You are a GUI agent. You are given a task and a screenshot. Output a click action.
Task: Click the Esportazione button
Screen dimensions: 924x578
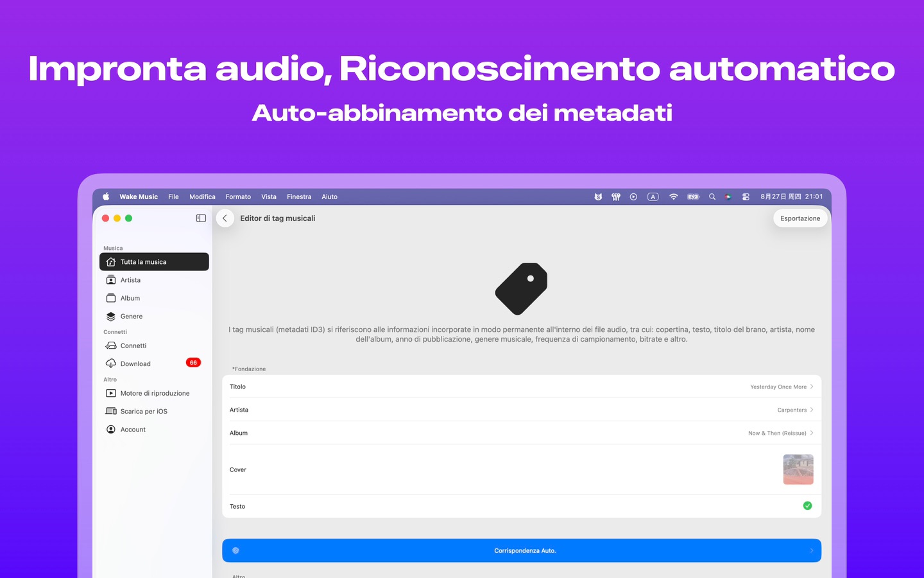(x=800, y=218)
